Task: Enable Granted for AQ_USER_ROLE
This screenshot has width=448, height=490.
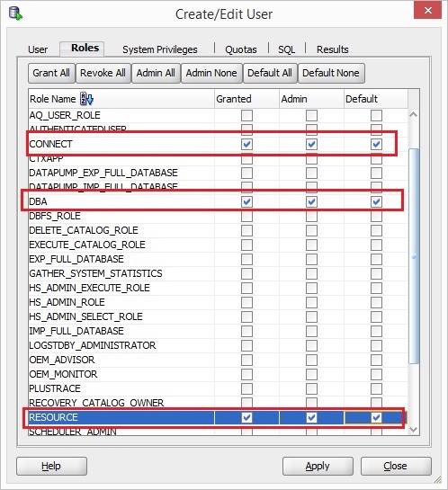Action: click(246, 116)
